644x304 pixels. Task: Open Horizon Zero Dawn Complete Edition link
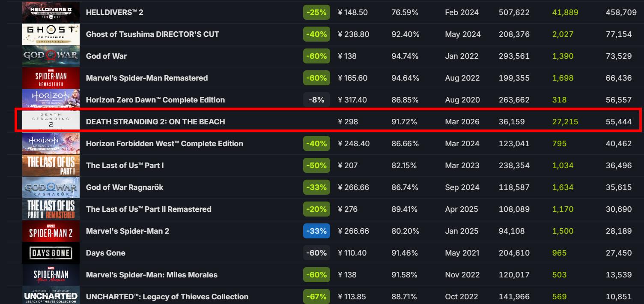click(155, 100)
